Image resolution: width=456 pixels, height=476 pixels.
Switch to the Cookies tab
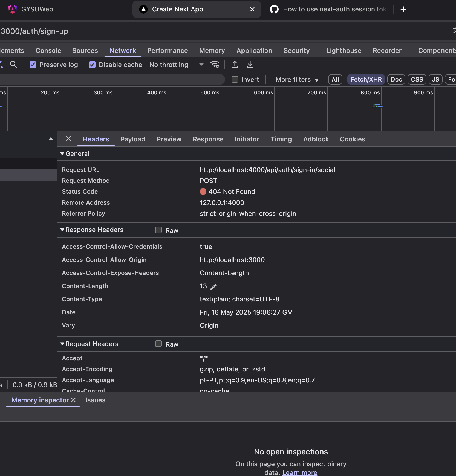pos(353,139)
